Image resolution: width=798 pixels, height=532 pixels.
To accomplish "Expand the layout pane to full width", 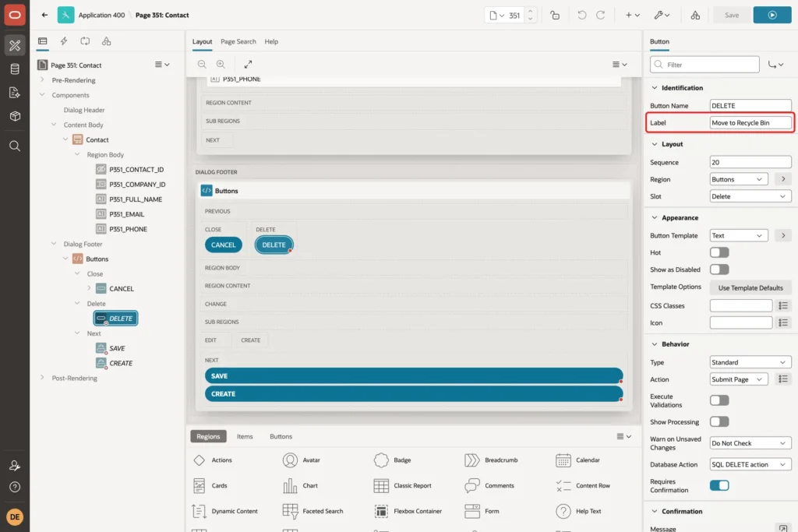I will click(248, 64).
